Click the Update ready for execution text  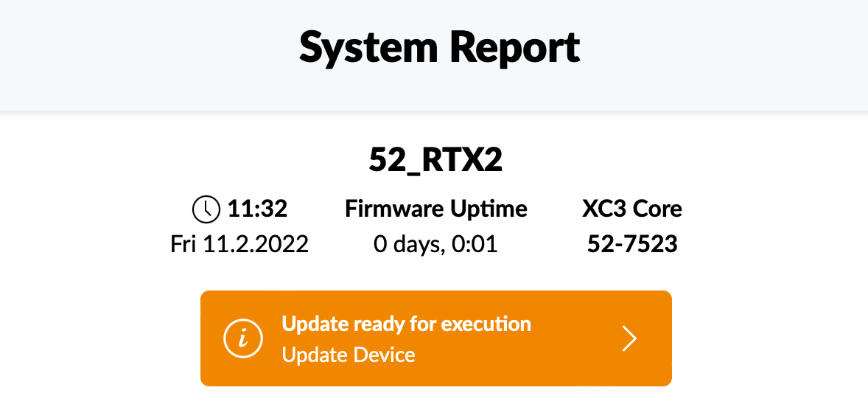(406, 324)
